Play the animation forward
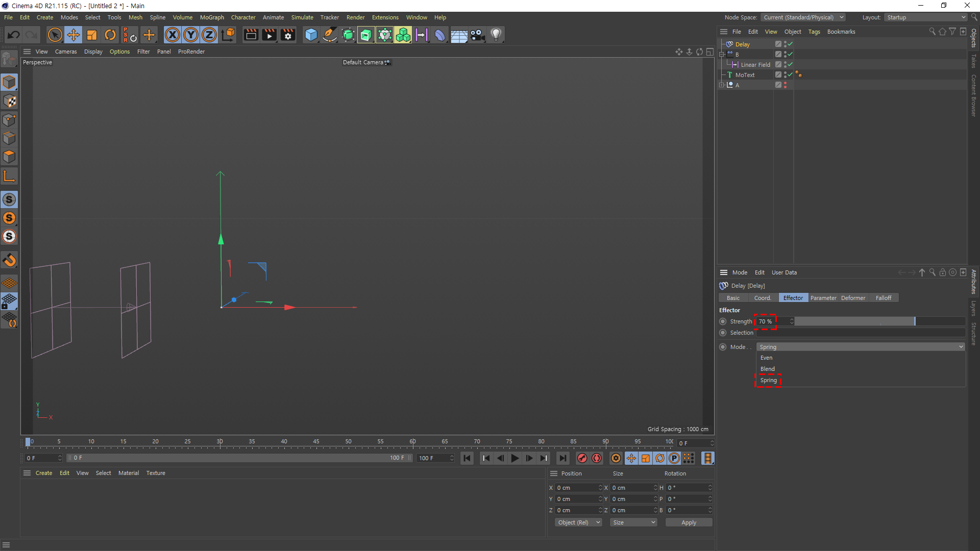 point(514,458)
